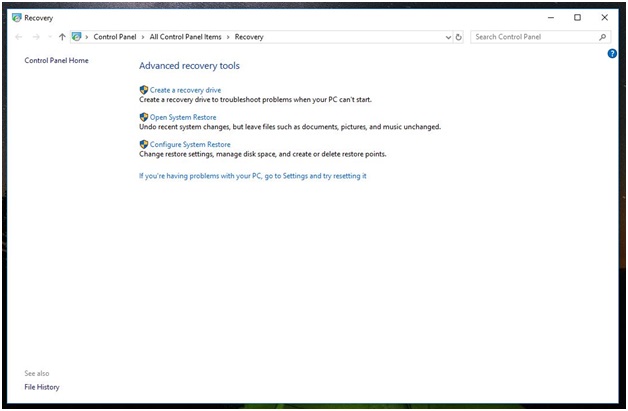Click the Recovery window title icon
The width and height of the screenshot is (628, 411).
point(17,18)
